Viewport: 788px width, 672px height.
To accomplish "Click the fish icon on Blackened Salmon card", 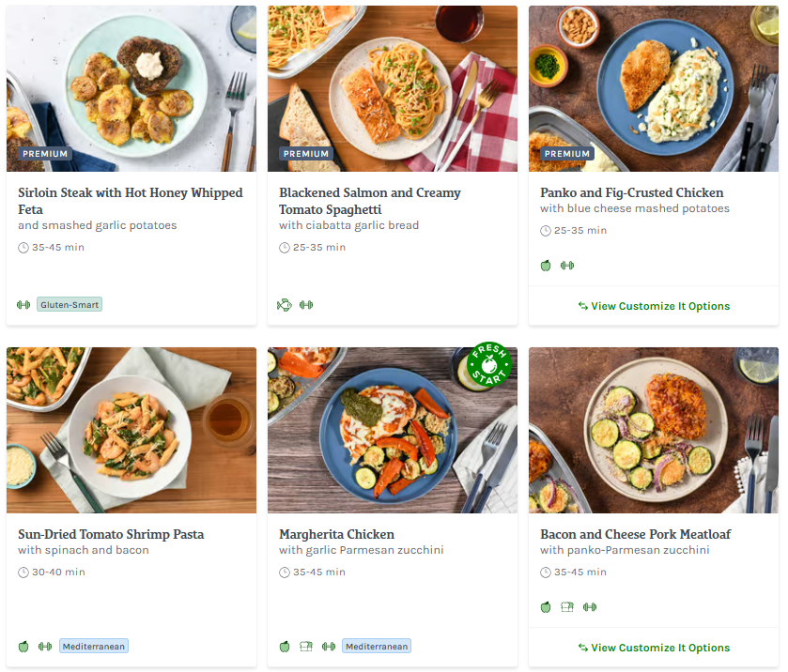I will [x=285, y=305].
